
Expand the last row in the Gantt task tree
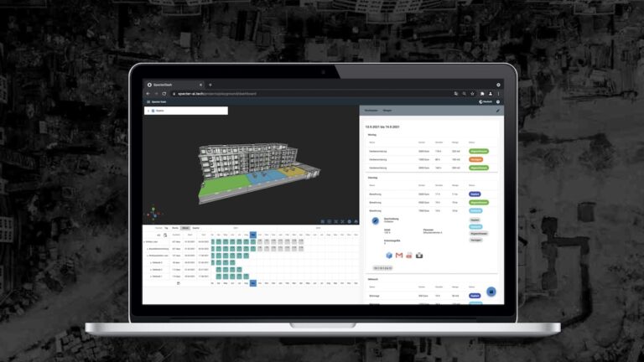coord(151,275)
